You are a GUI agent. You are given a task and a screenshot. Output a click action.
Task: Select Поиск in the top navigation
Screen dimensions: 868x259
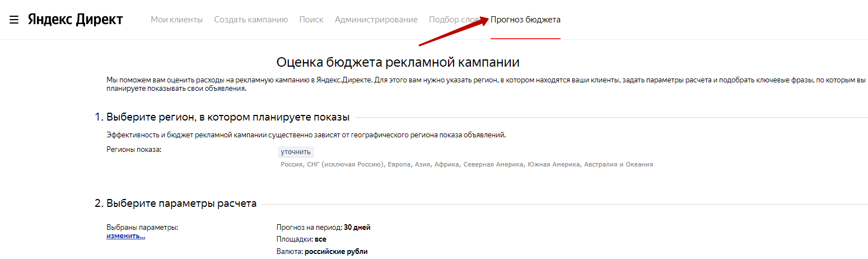[x=311, y=20]
